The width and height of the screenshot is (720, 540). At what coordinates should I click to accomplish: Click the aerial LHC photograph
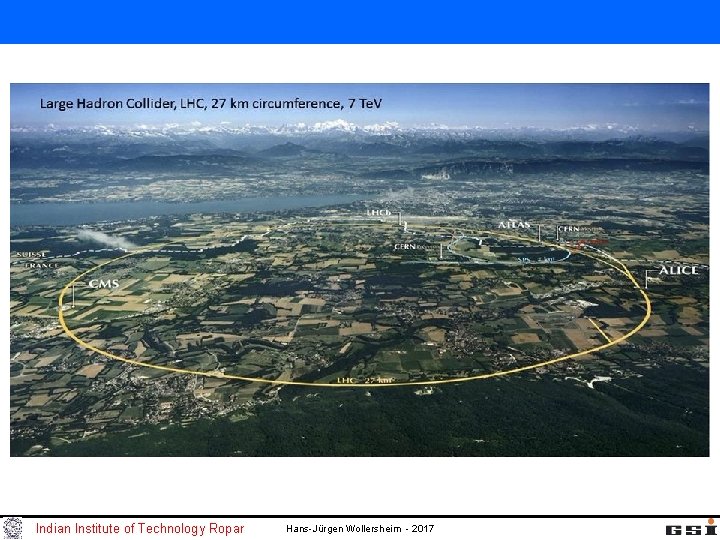click(x=360, y=270)
